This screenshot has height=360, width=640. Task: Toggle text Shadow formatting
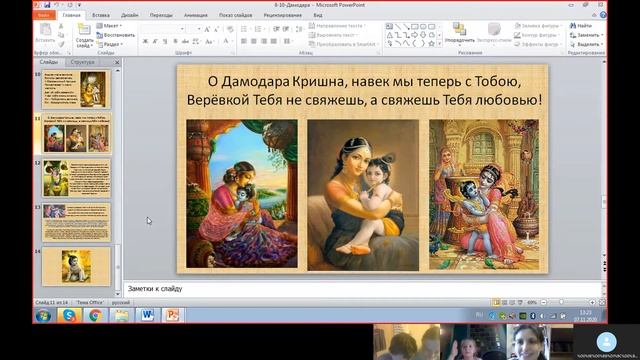[x=175, y=41]
